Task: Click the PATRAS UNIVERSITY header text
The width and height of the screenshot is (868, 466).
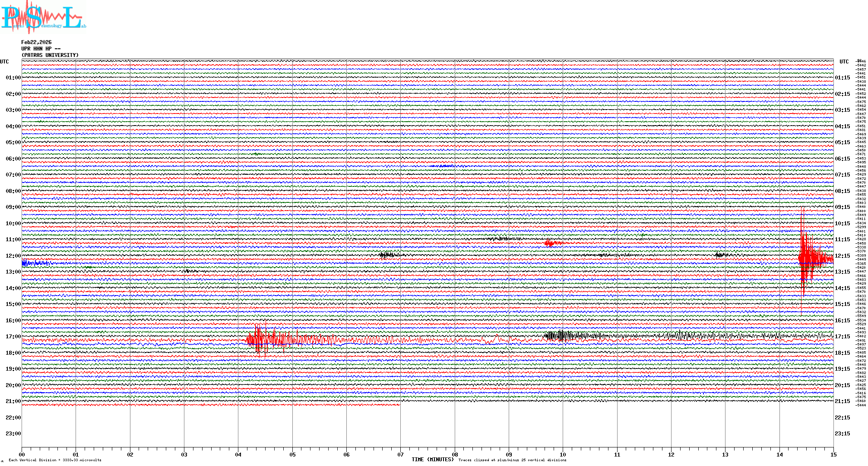Action: pyautogui.click(x=50, y=55)
